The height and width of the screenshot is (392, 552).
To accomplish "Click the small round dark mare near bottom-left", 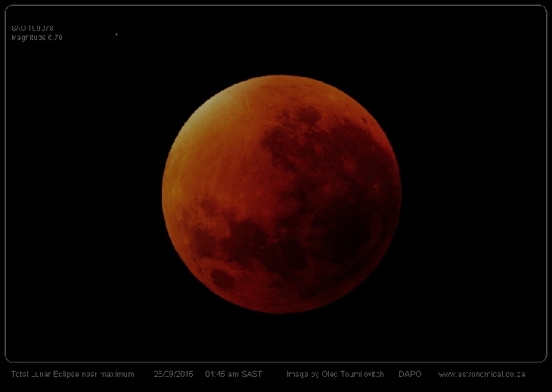I will click(222, 279).
